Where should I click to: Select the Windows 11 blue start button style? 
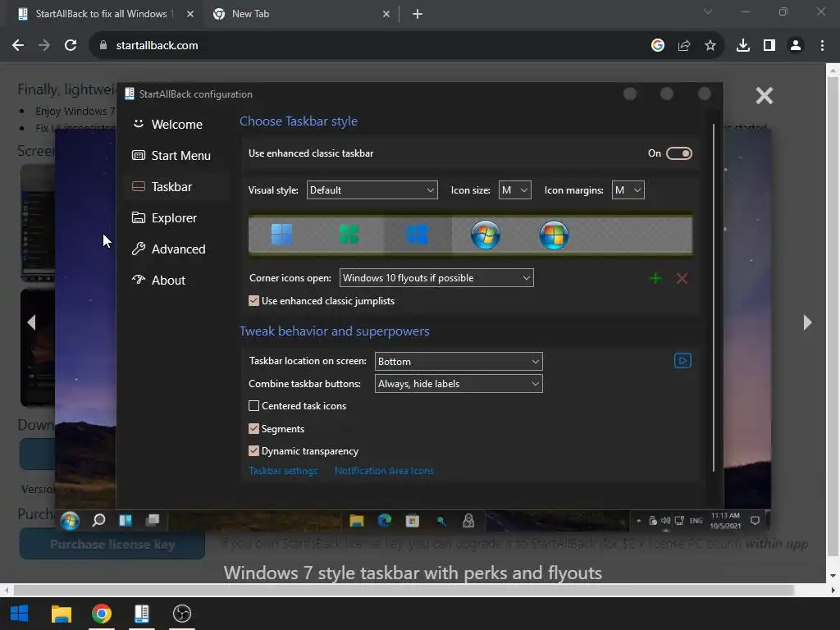282,235
